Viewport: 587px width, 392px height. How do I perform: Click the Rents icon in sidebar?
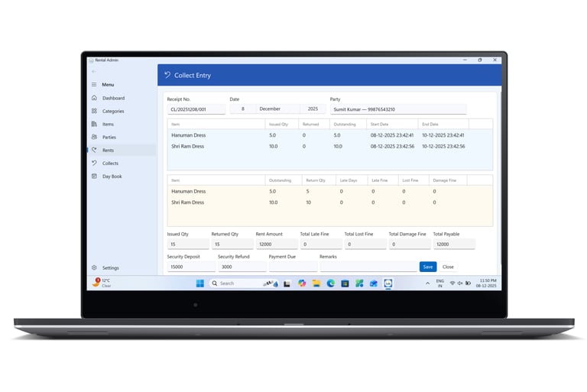(94, 150)
